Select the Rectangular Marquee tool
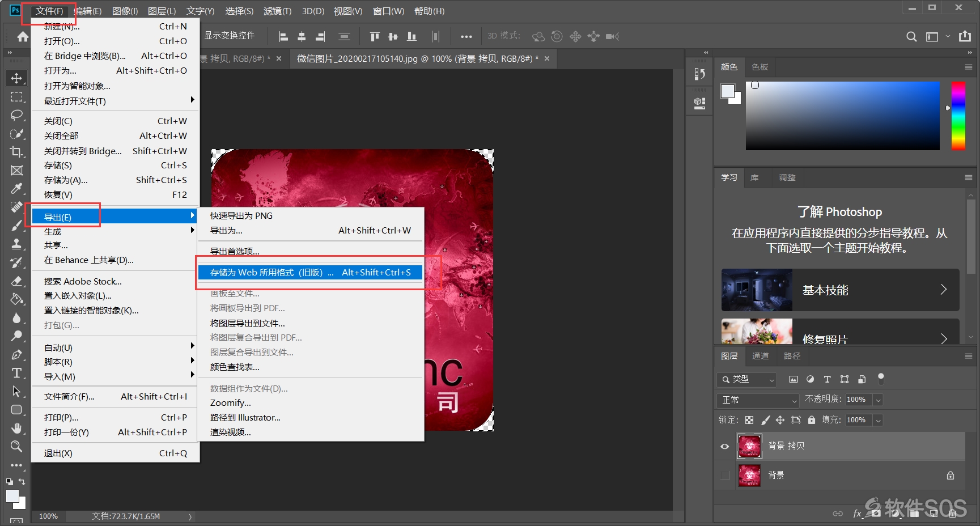The height and width of the screenshot is (526, 980). [x=16, y=97]
